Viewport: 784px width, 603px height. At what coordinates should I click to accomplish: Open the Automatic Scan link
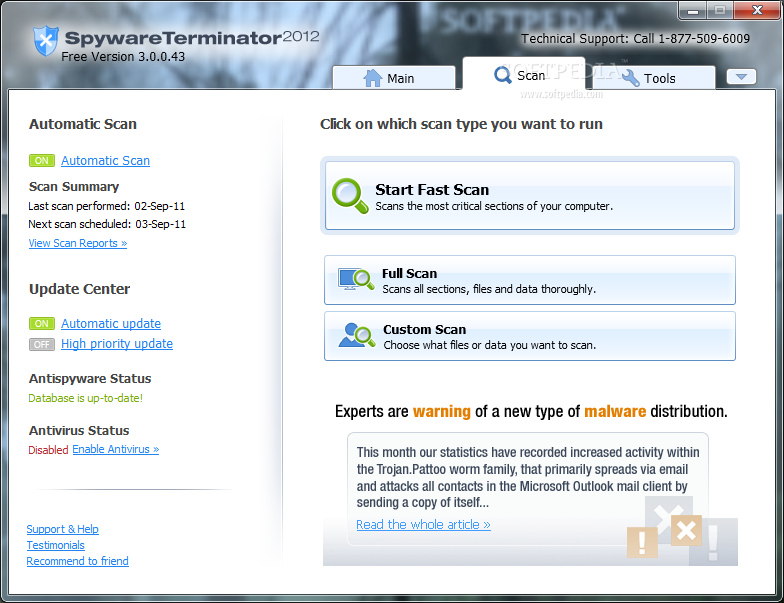(106, 160)
